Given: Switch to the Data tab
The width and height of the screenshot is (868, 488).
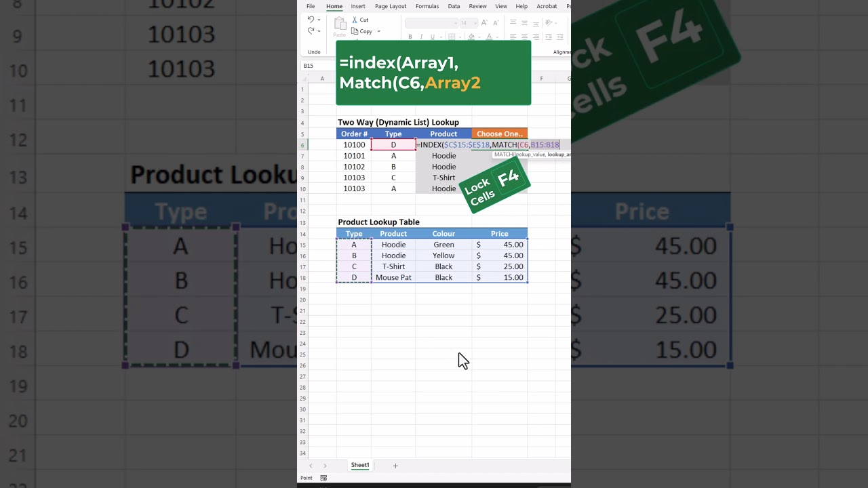Looking at the screenshot, I should pos(454,6).
